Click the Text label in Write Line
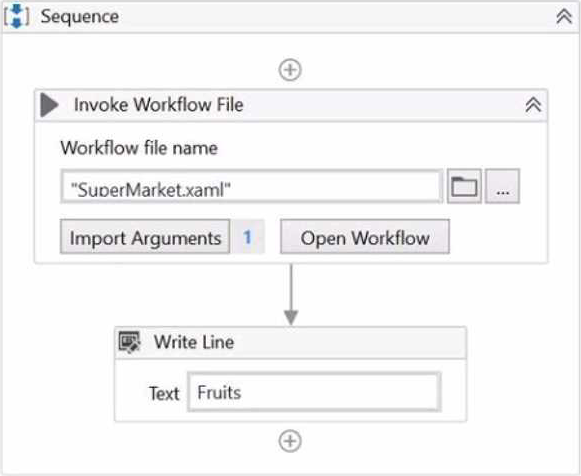The image size is (581, 476). tap(164, 393)
